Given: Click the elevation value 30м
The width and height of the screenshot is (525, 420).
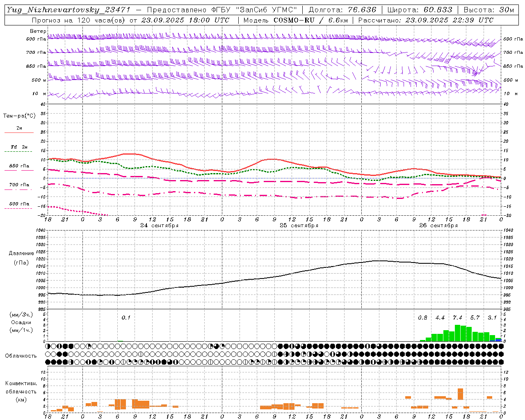Looking at the screenshot, I should click(x=507, y=10).
